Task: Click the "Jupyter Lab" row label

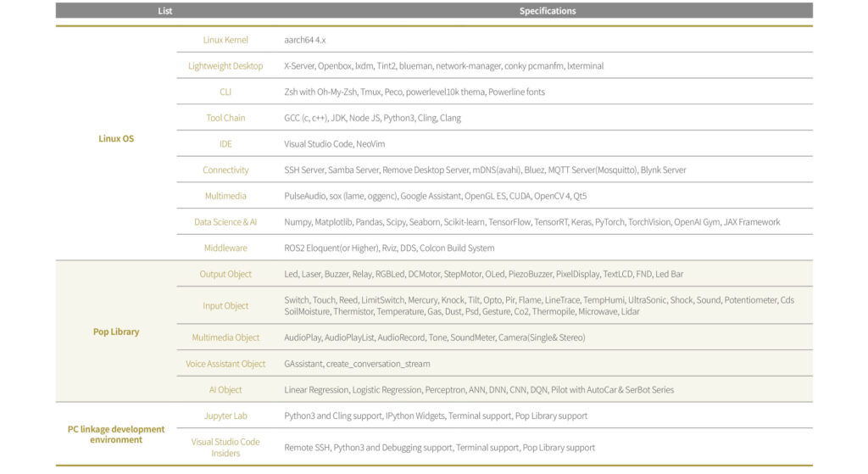Action: [x=225, y=416]
